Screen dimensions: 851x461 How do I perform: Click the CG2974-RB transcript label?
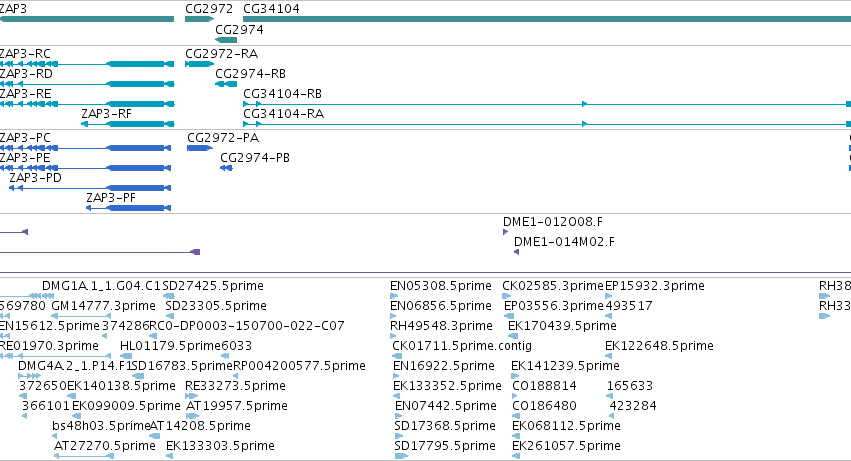[x=250, y=74]
